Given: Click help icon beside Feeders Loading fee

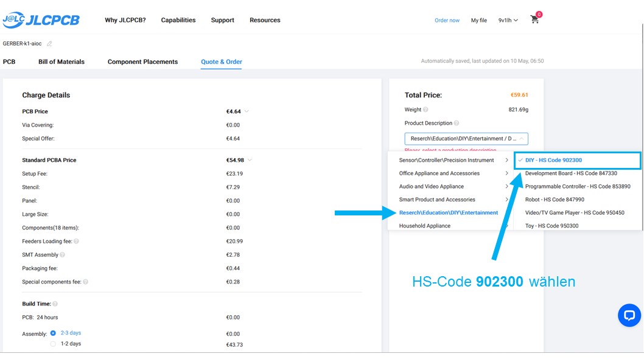Looking at the screenshot, I should [76, 242].
